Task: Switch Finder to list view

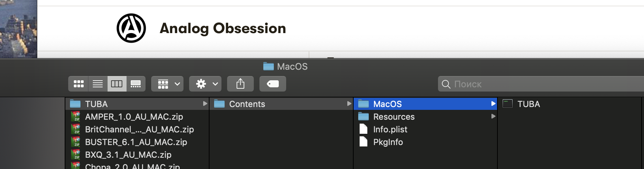Action: click(98, 84)
